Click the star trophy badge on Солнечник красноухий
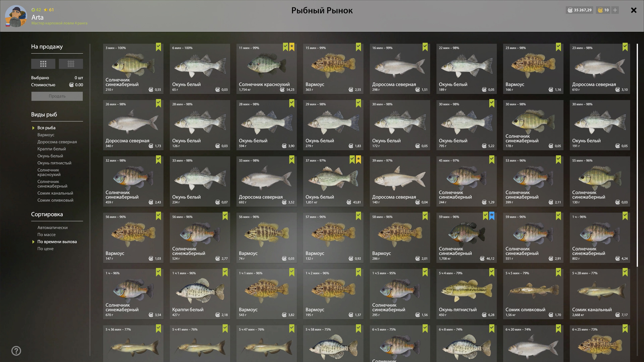 [292, 47]
